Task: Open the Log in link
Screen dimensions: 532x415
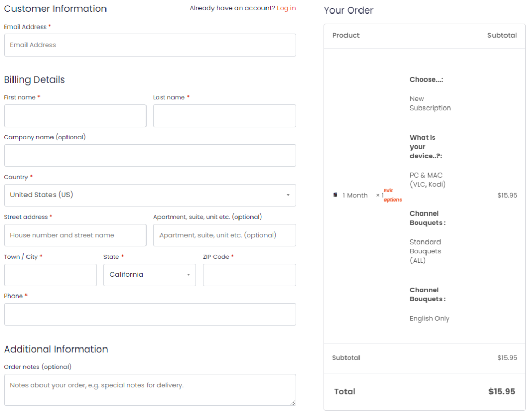Action: 286,8
